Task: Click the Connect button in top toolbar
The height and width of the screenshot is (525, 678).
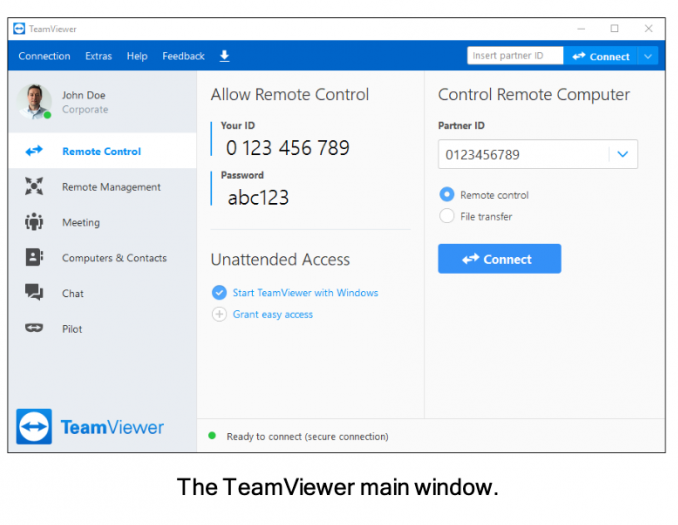Action: pyautogui.click(x=600, y=56)
